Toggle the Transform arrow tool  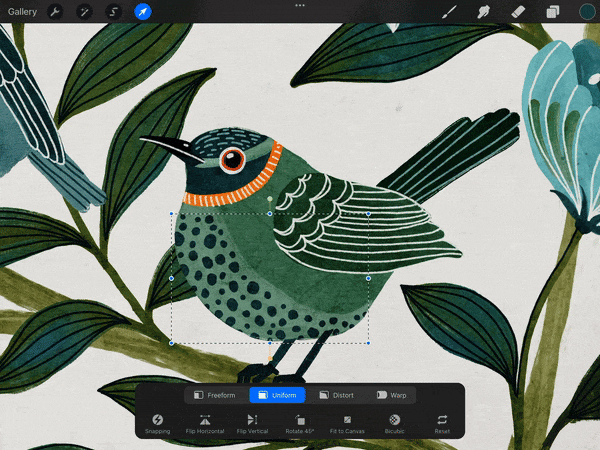(x=143, y=12)
